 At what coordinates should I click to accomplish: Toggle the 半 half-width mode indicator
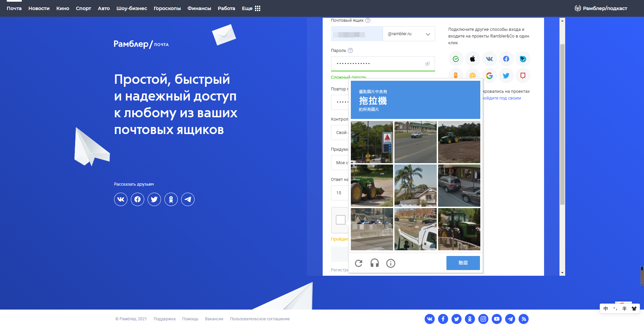click(x=624, y=309)
